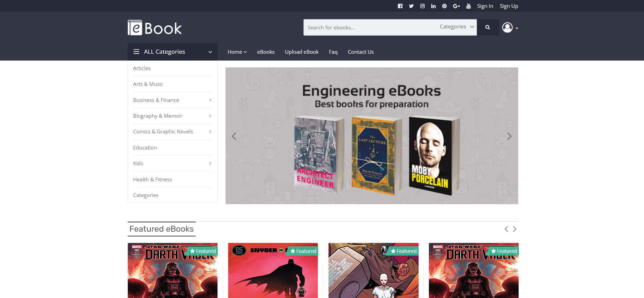Open the LinkedIn social link
Screen dimensions: 644x298
(x=433, y=6)
